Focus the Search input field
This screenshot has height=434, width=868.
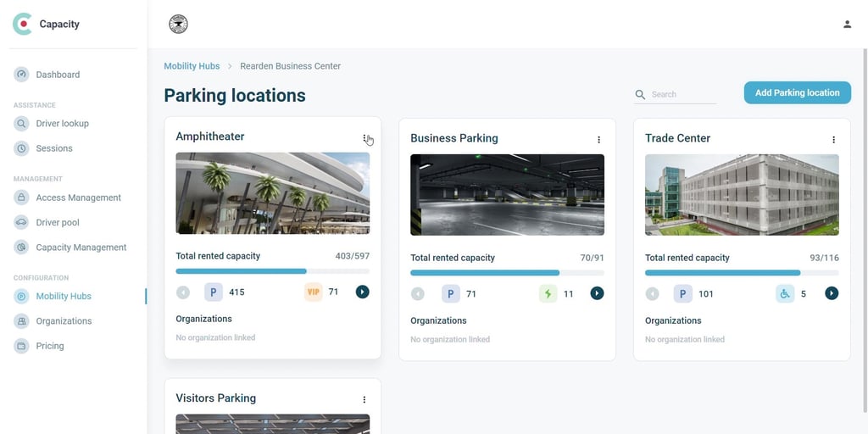pos(682,95)
